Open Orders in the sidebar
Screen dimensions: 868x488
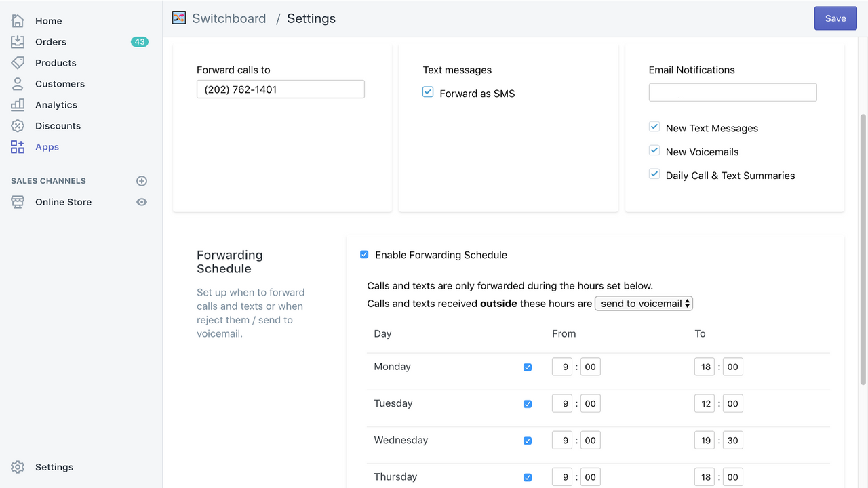tap(51, 42)
